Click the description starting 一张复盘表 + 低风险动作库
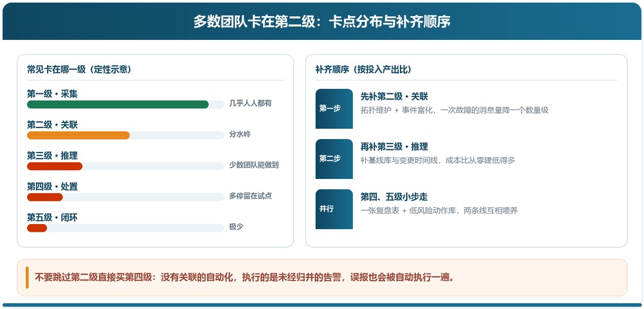This screenshot has width=644, height=309. click(439, 211)
